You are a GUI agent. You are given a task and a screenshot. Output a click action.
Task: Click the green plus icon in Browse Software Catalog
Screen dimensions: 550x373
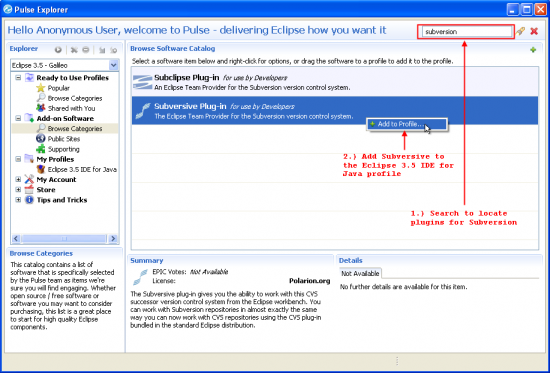click(x=533, y=50)
